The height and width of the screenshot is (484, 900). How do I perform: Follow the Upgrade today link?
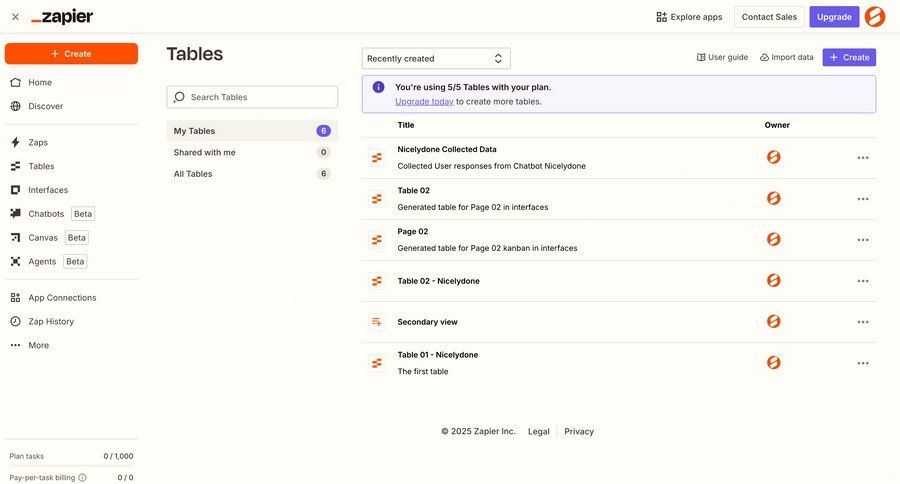tap(424, 102)
